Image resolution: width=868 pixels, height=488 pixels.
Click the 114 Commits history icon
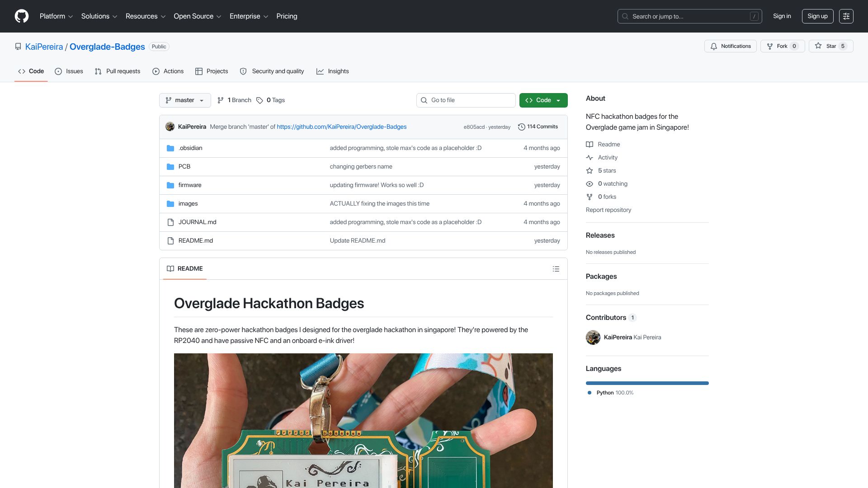pyautogui.click(x=521, y=127)
